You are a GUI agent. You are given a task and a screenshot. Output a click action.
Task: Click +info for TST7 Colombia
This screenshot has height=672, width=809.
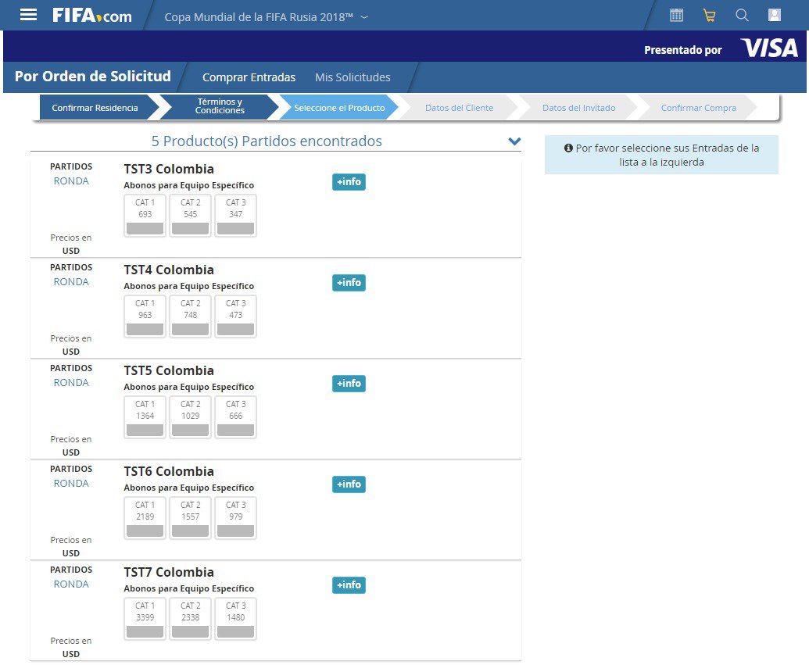click(x=349, y=585)
